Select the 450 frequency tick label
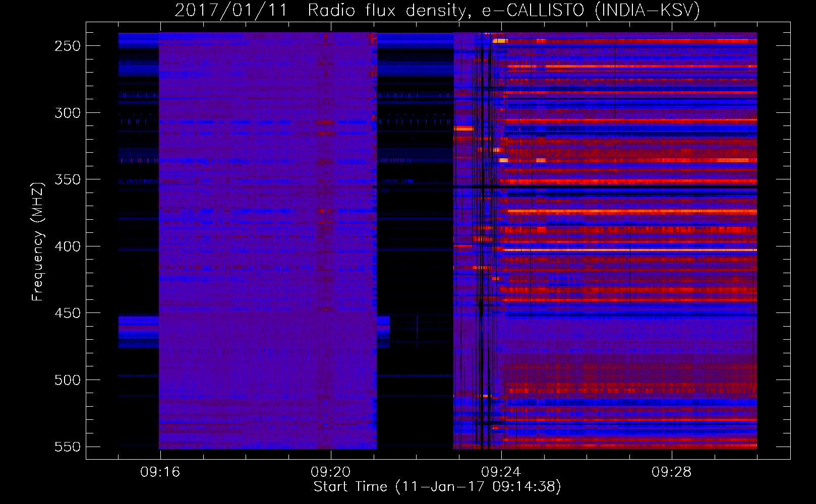 coord(68,313)
